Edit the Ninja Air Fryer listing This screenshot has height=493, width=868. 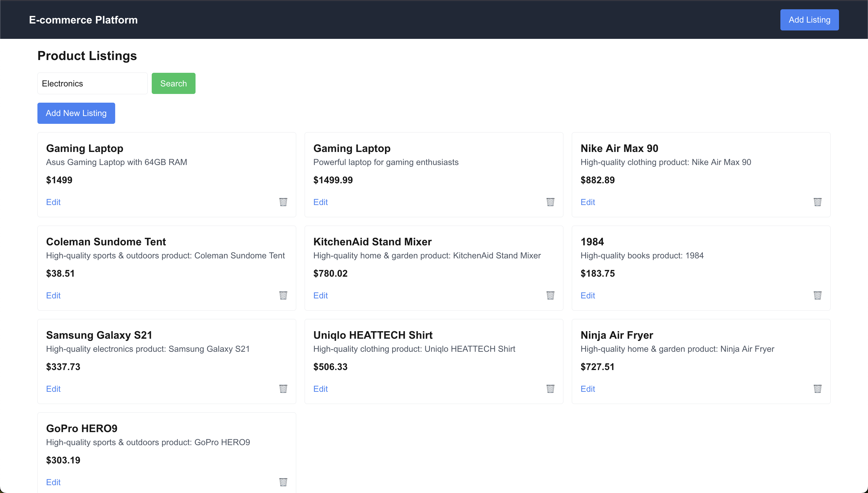[587, 389]
